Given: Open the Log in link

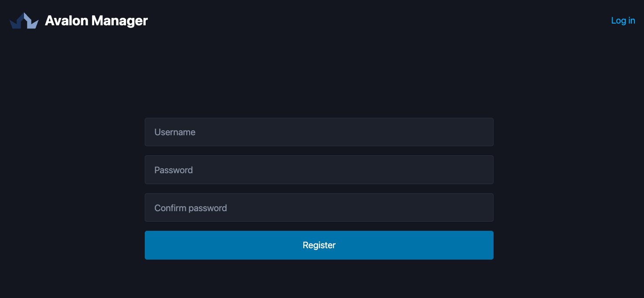Looking at the screenshot, I should 623,21.
